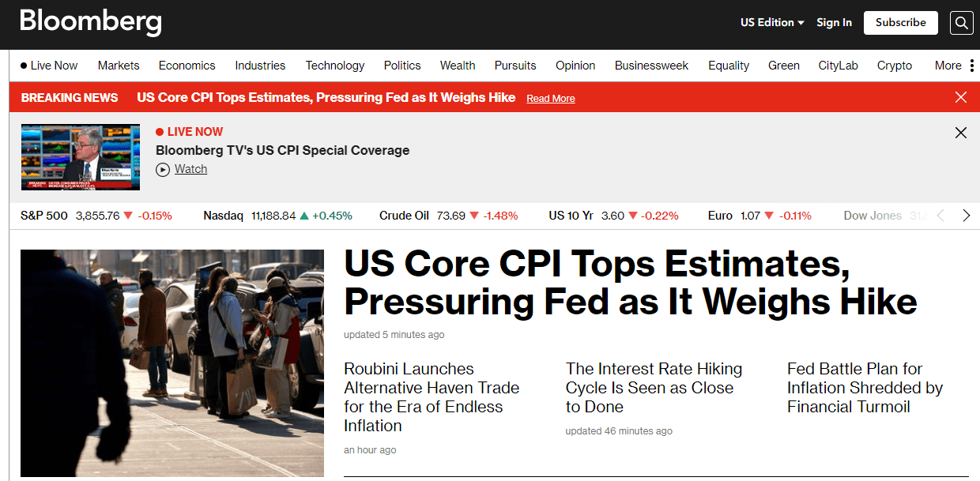Open Bloomberg TV's US CPI Special Coverage title

pyautogui.click(x=282, y=150)
